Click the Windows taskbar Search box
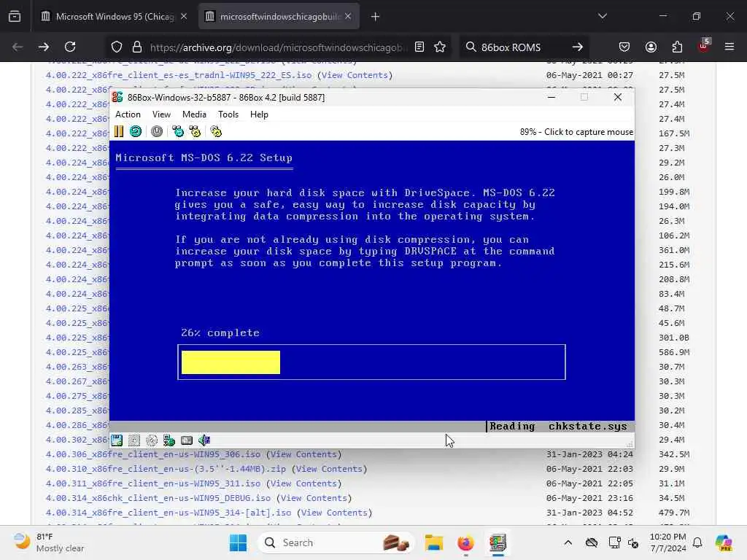Viewport: 747px width, 560px height. [x=336, y=542]
